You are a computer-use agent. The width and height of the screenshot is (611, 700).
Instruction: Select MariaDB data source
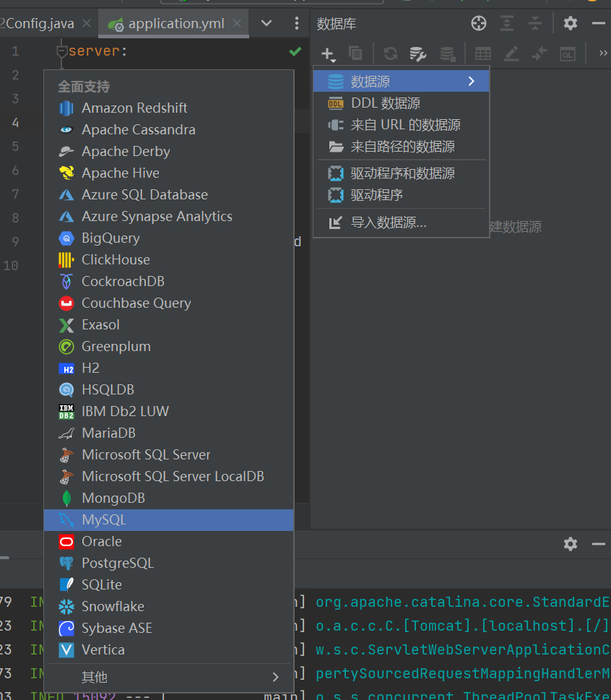[169, 433]
